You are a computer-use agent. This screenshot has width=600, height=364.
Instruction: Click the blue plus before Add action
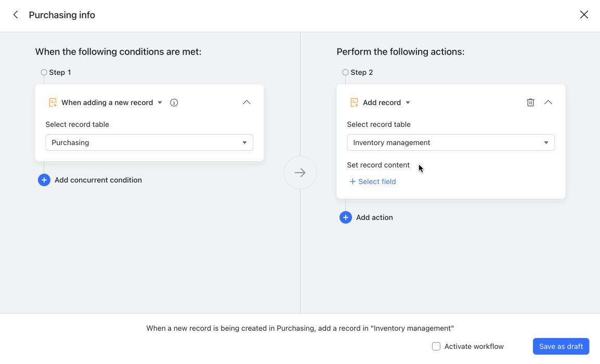(x=346, y=217)
